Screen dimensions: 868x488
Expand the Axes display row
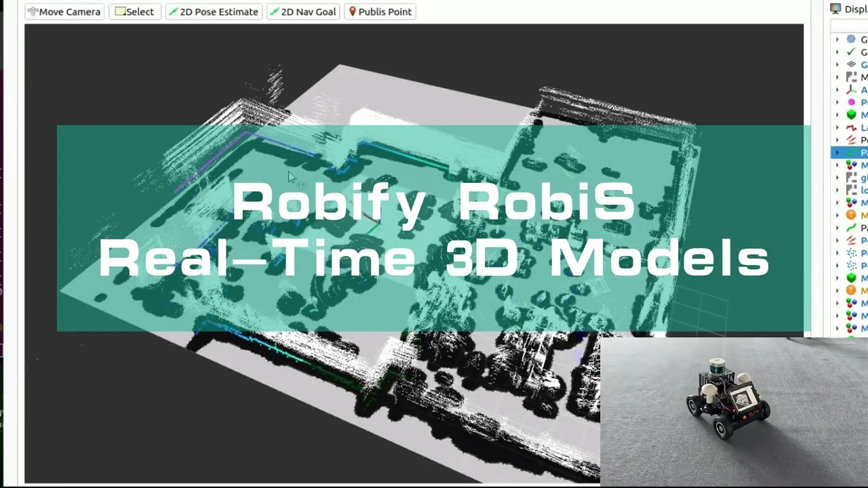click(837, 89)
